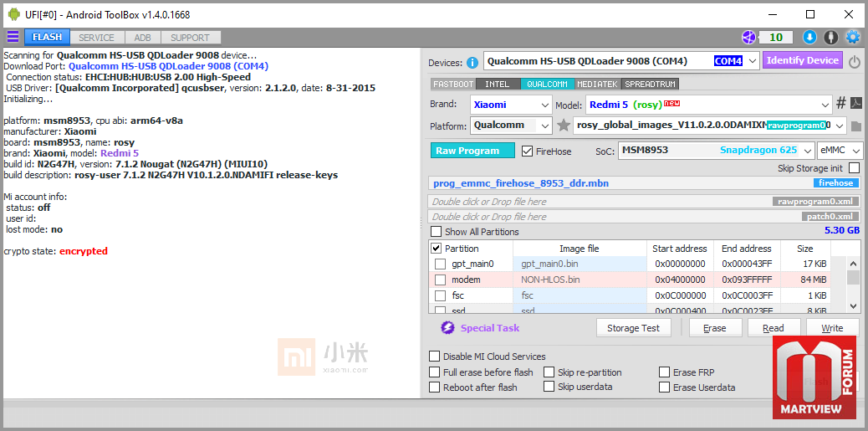Enable Disable MI Cloud Services checkbox
The height and width of the screenshot is (431, 868).
click(x=435, y=357)
